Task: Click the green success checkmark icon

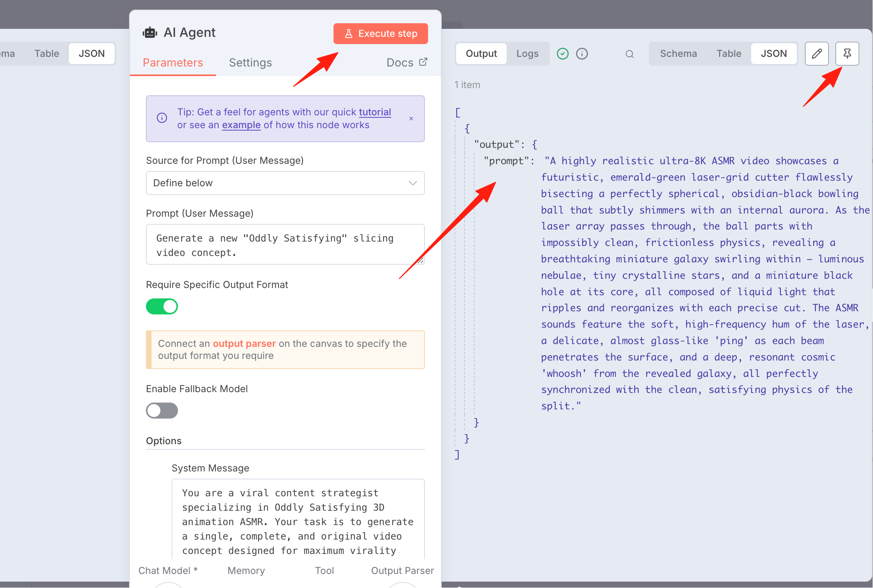Action: tap(563, 54)
